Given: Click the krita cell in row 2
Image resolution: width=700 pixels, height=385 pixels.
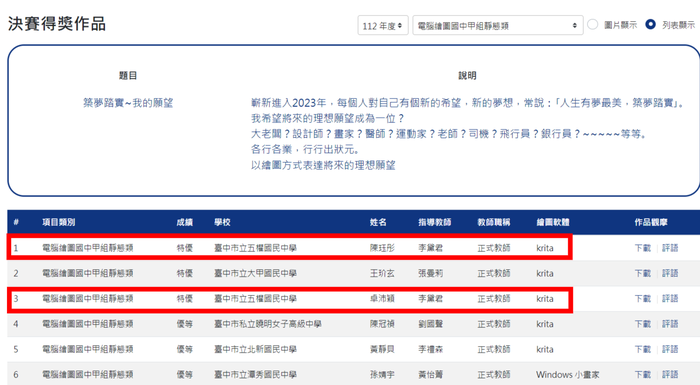Looking at the screenshot, I should coord(545,273).
